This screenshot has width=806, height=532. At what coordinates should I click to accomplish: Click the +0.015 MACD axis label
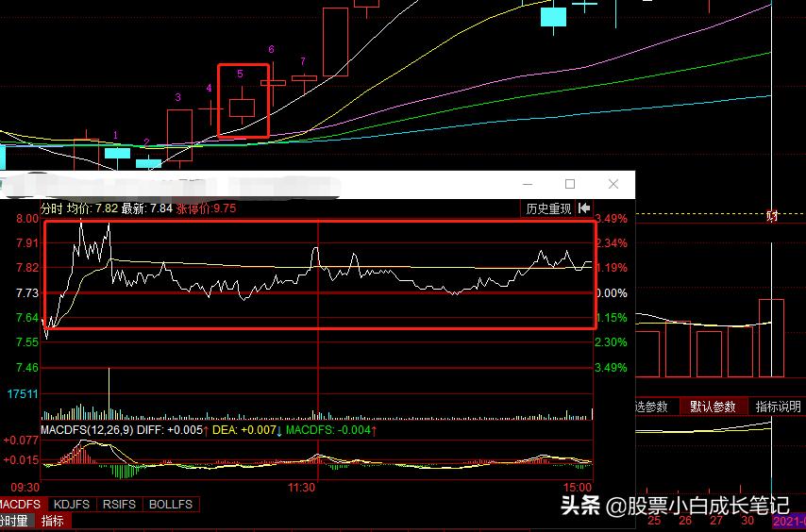[x=21, y=459]
